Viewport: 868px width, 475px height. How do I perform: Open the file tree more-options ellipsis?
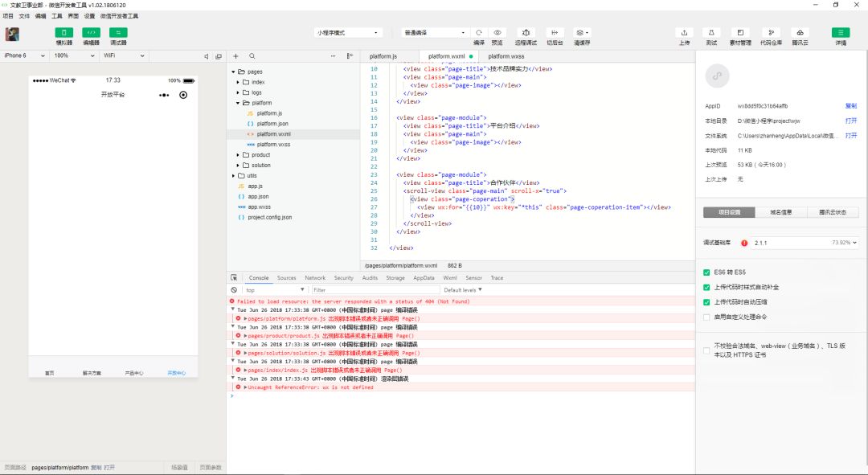[334, 56]
